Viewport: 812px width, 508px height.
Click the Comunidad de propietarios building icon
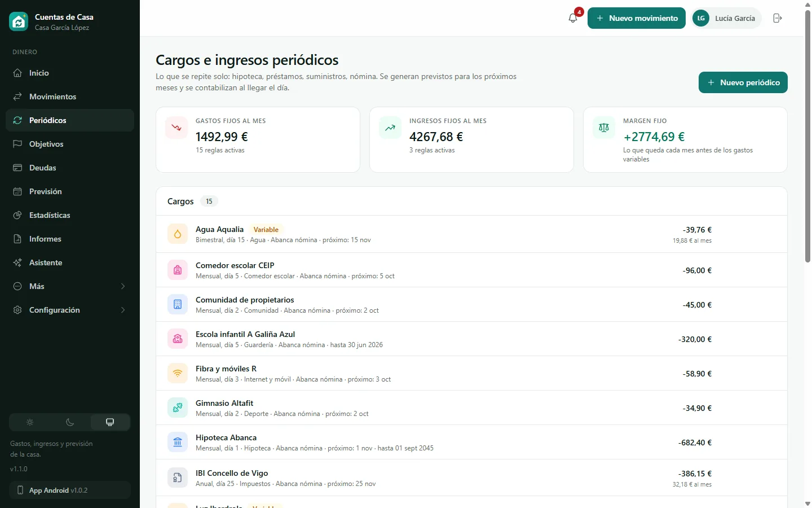click(178, 304)
